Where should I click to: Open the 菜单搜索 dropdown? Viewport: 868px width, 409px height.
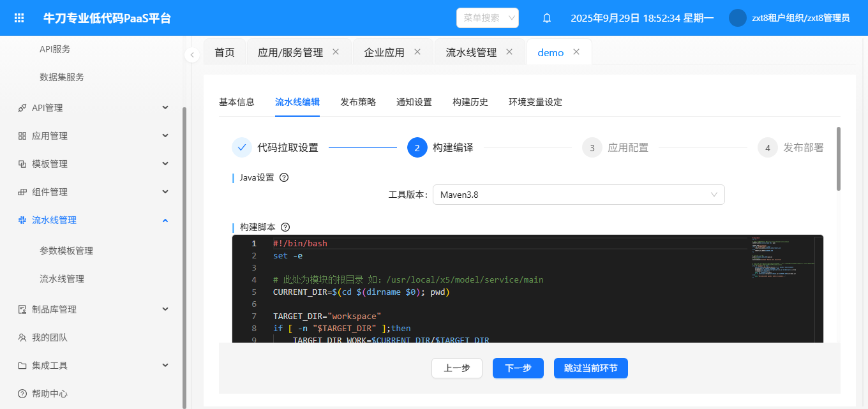pyautogui.click(x=488, y=18)
